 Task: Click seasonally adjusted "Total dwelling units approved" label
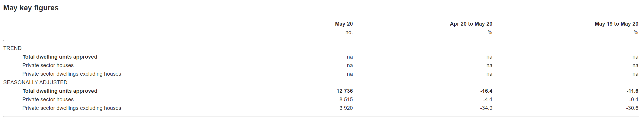coord(60,91)
